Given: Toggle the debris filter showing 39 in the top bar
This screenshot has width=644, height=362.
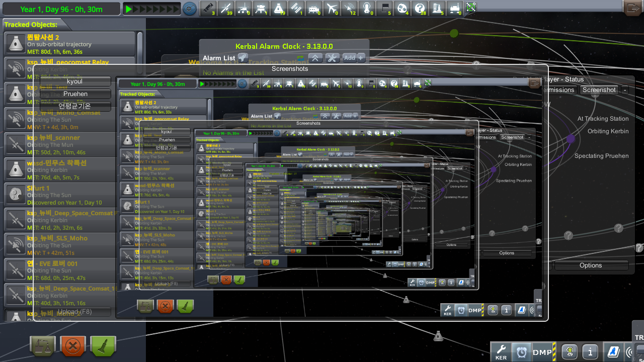Looking at the screenshot, I should click(227, 8).
